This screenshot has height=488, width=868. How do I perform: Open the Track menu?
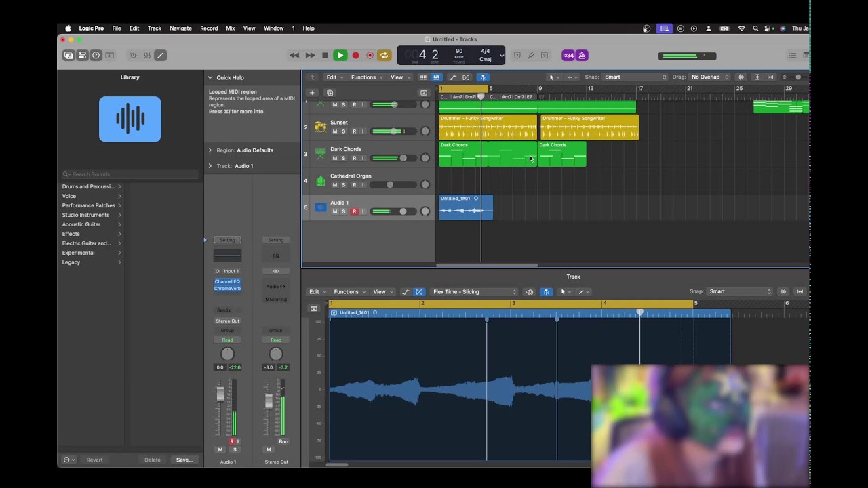(155, 28)
